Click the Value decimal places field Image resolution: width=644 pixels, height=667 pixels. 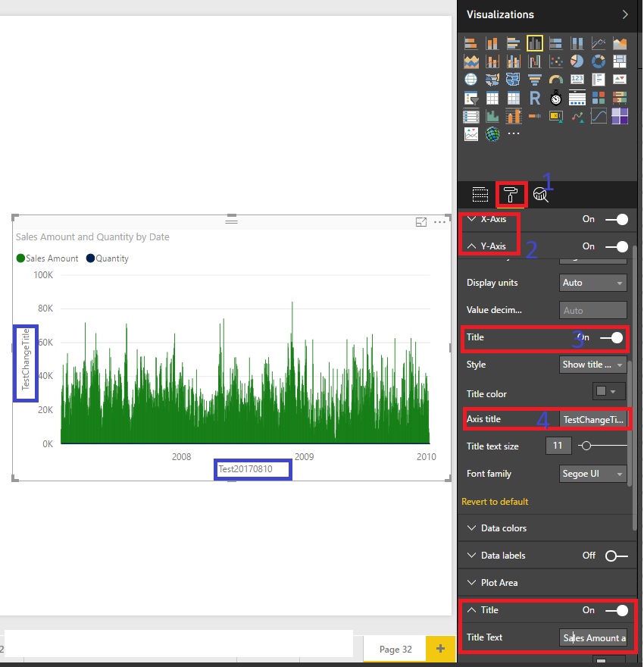[593, 310]
